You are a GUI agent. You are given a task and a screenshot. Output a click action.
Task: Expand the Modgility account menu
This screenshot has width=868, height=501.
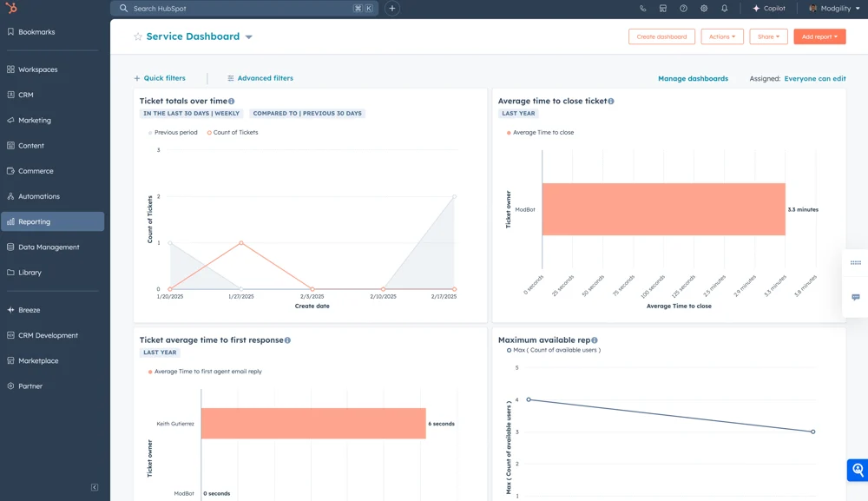(834, 9)
